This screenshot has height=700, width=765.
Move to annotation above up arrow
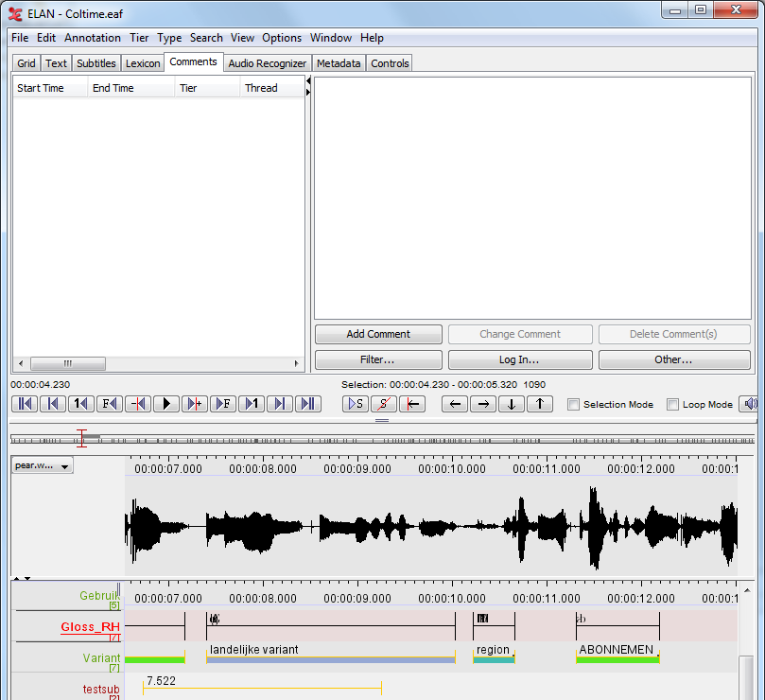click(x=540, y=404)
